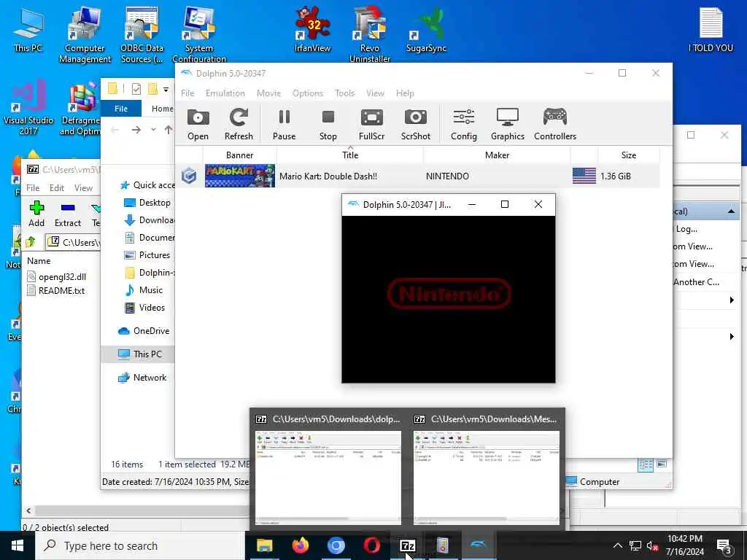Take a screenshot with ScrShot button
Image resolution: width=747 pixels, height=560 pixels.
[x=415, y=124]
